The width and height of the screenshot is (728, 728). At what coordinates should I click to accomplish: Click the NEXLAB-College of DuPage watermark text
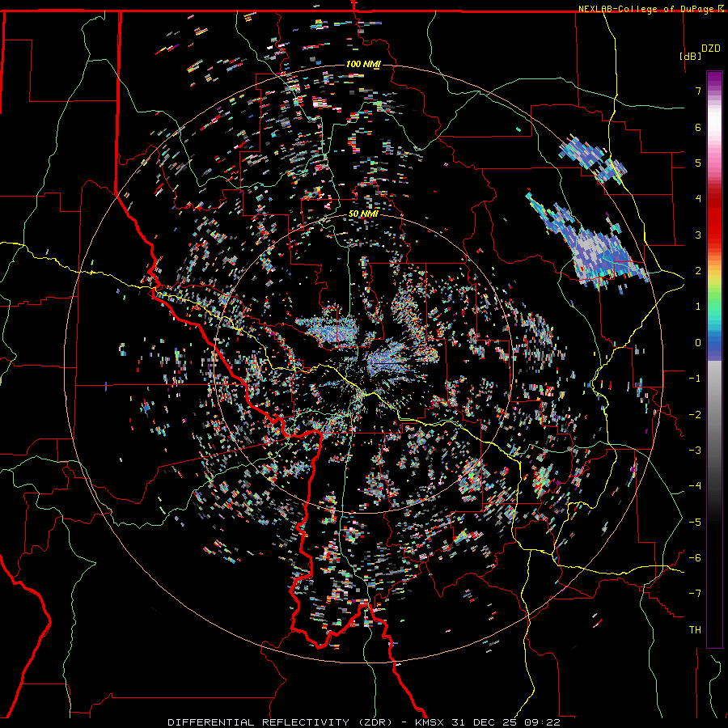pos(646,9)
